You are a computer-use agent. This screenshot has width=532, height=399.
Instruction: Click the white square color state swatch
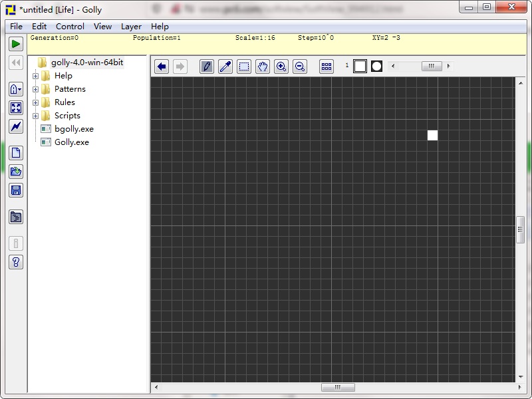tap(360, 66)
